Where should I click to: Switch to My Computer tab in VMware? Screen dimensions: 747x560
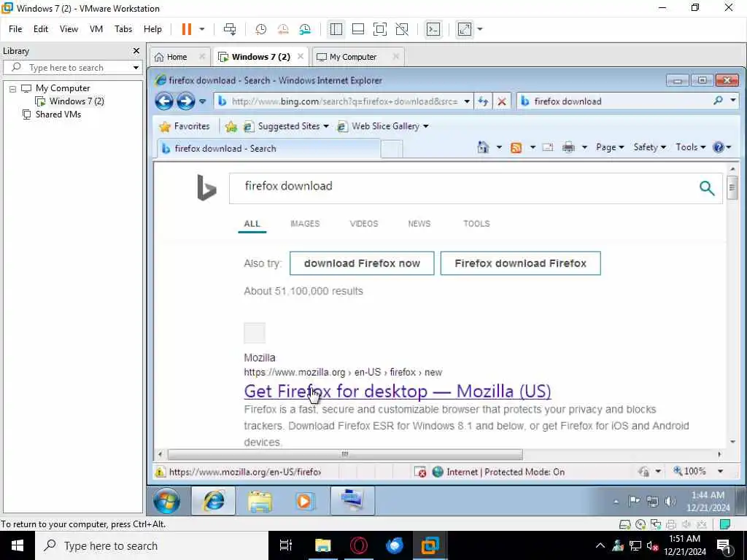coord(353,57)
